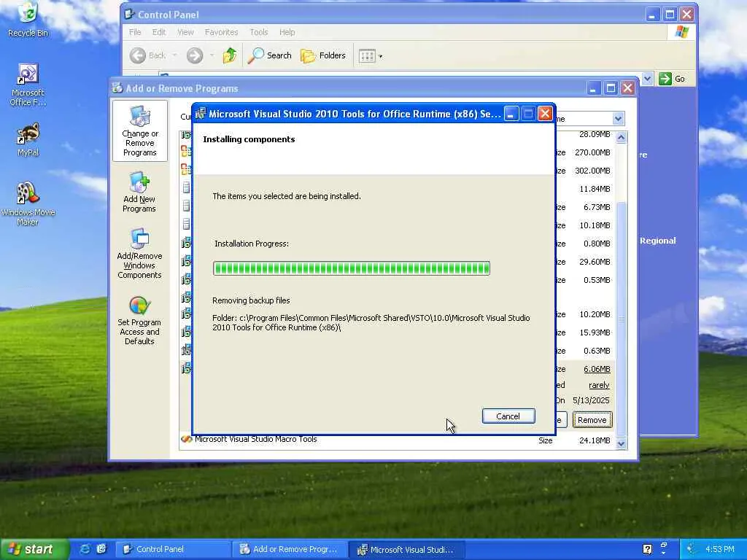Open Add/Remove Windows Components
The image size is (747, 560).
pos(139,253)
